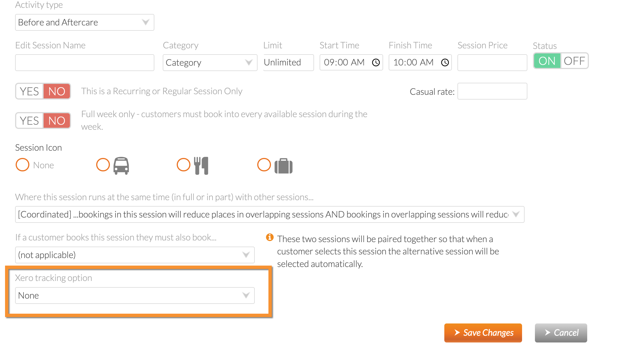Open the Category dropdown

pos(210,63)
